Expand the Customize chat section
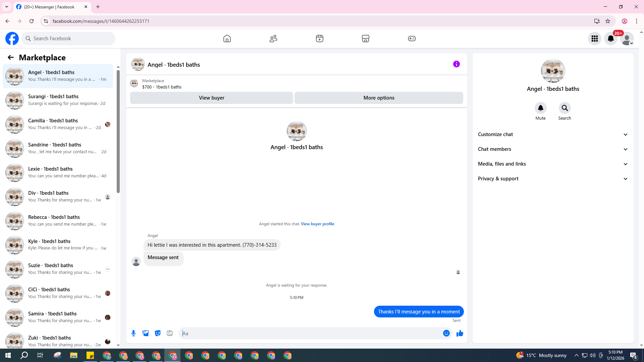 (x=553, y=134)
